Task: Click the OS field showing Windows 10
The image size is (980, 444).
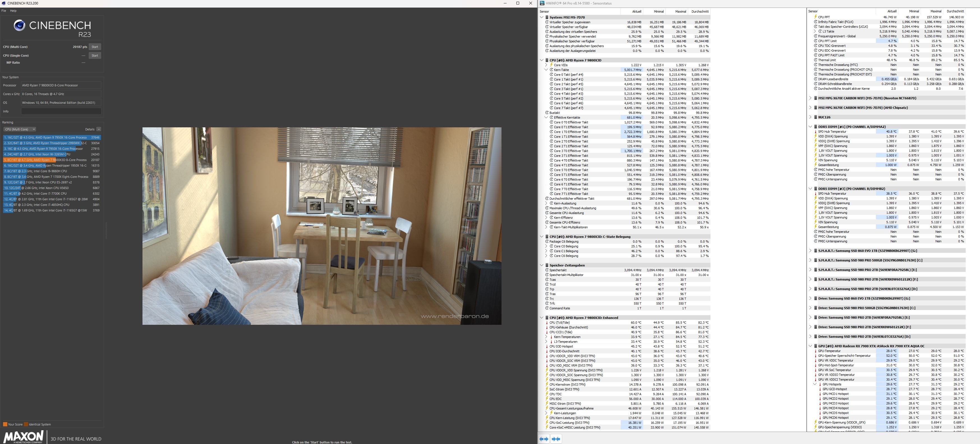Action: coord(61,103)
